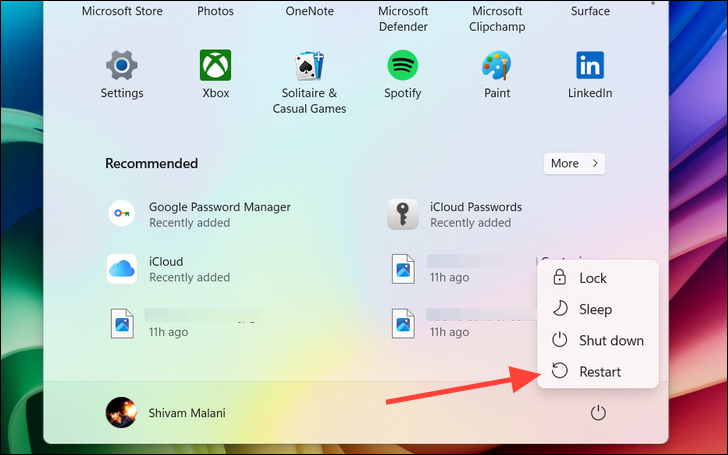Open the Photos app label
Image resolution: width=728 pixels, height=455 pixels.
point(215,11)
